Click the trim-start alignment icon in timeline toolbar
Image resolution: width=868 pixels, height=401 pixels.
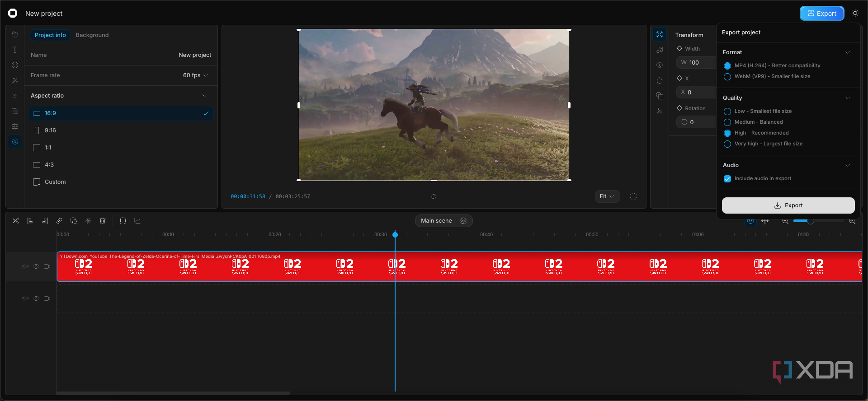[x=30, y=221]
